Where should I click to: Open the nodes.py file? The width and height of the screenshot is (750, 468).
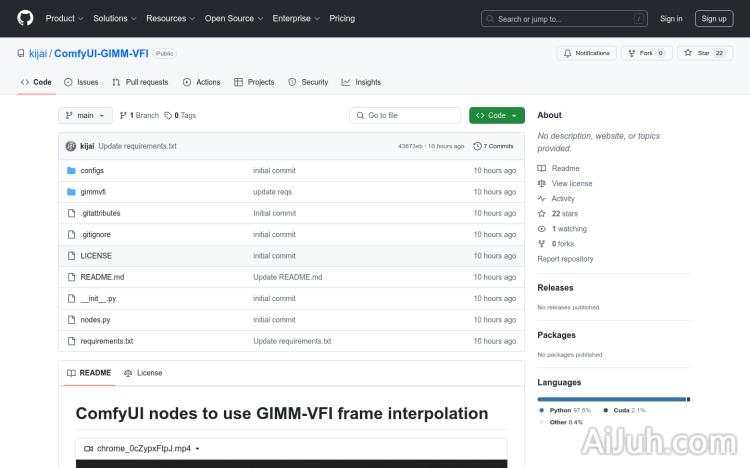click(95, 320)
